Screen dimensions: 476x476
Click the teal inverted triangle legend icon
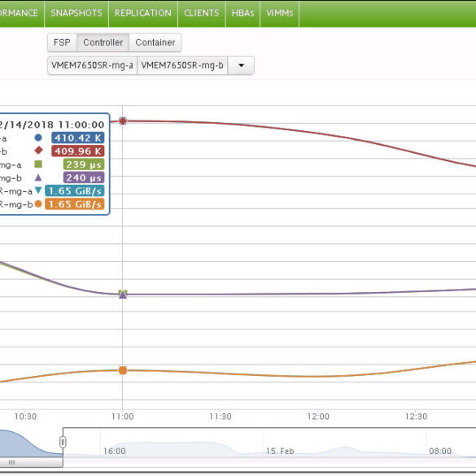click(38, 190)
